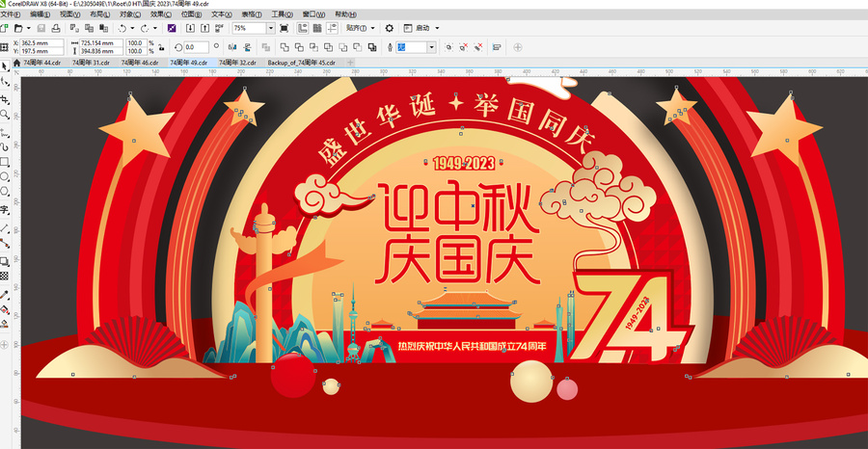This screenshot has width=868, height=449.
Task: Open toolbox quick customize plus button
Action: (5, 345)
